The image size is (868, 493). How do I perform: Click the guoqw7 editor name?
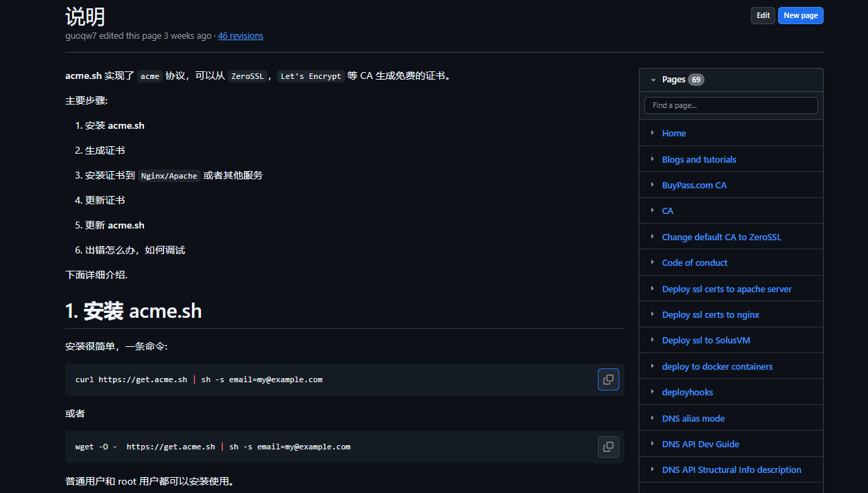click(81, 36)
